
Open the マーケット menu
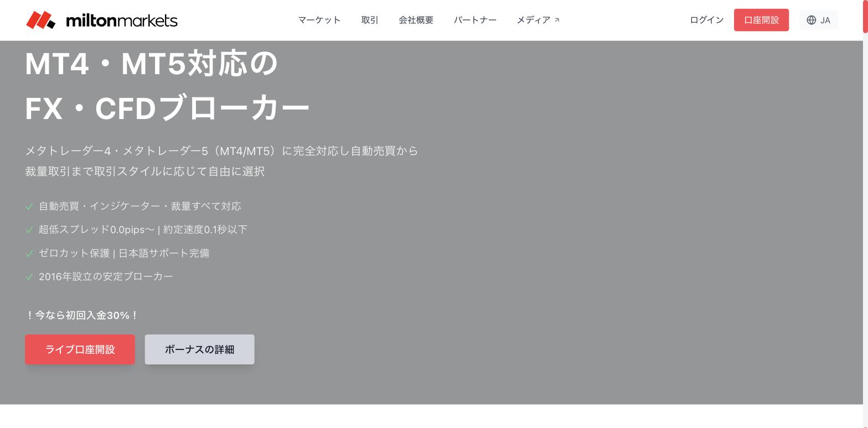(x=319, y=20)
